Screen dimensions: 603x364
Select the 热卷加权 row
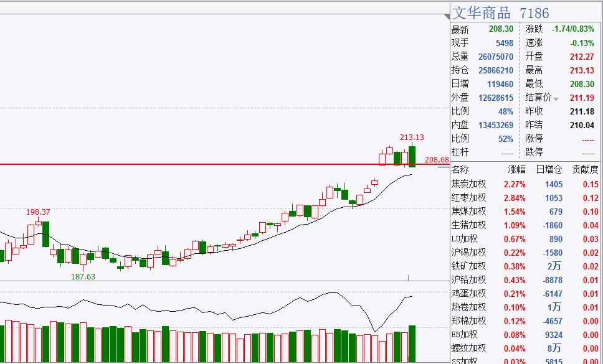tap(525, 307)
